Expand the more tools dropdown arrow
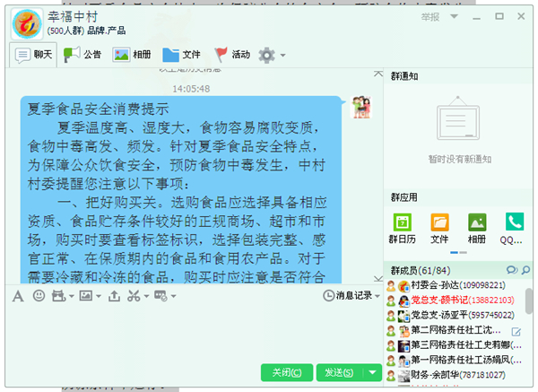 (173, 296)
